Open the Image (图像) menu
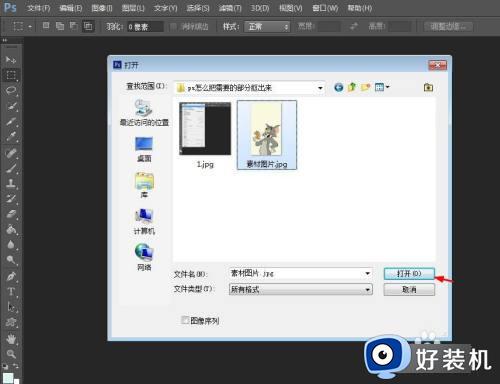The height and width of the screenshot is (384, 500). click(102, 8)
